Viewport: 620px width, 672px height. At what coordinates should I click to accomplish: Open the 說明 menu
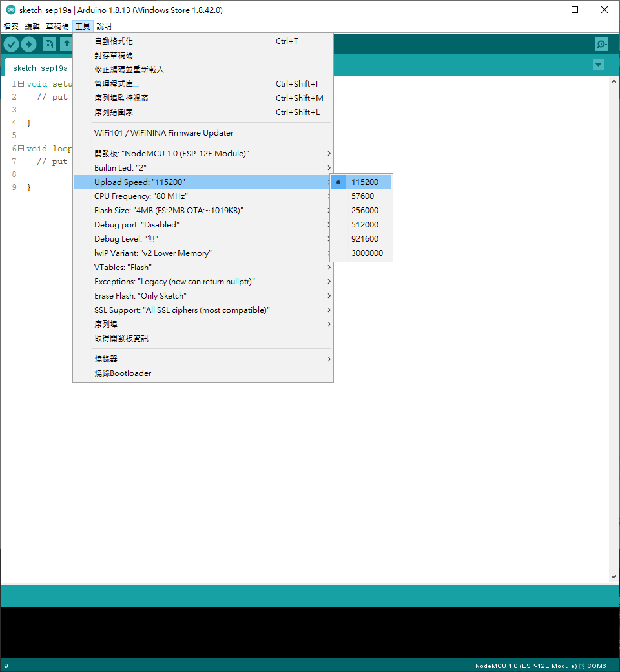coord(104,26)
